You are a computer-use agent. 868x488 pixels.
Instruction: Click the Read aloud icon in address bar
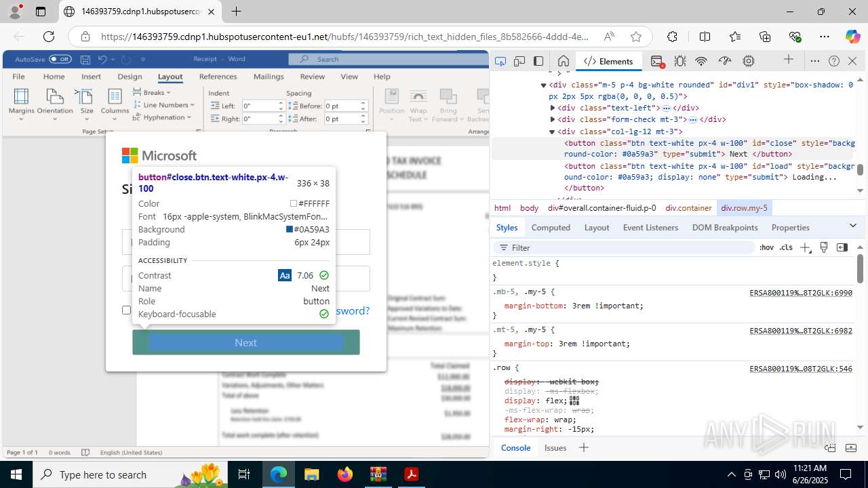(x=609, y=37)
